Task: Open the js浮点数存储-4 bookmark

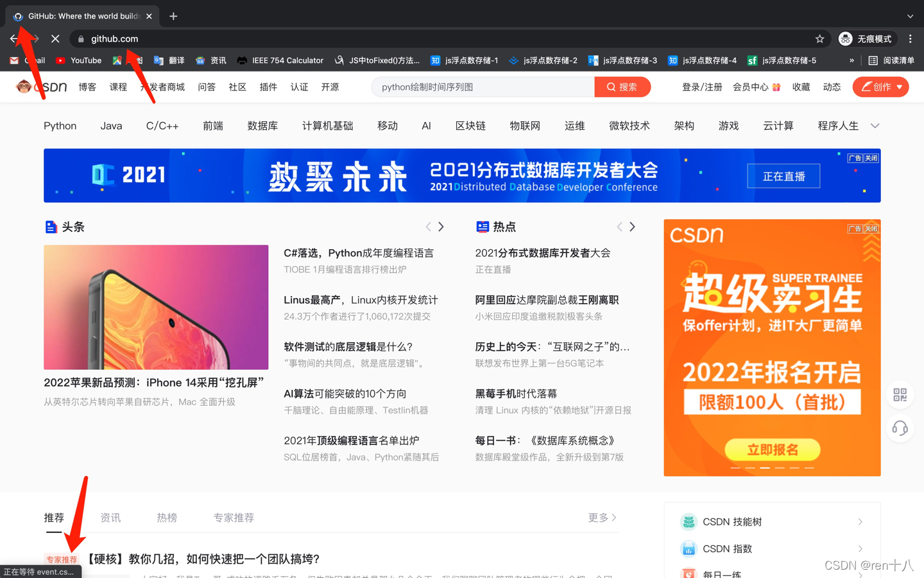Action: click(x=702, y=60)
